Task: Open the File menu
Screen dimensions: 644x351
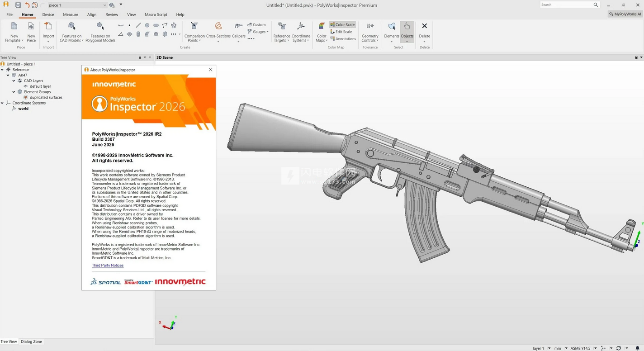Action: pos(9,14)
